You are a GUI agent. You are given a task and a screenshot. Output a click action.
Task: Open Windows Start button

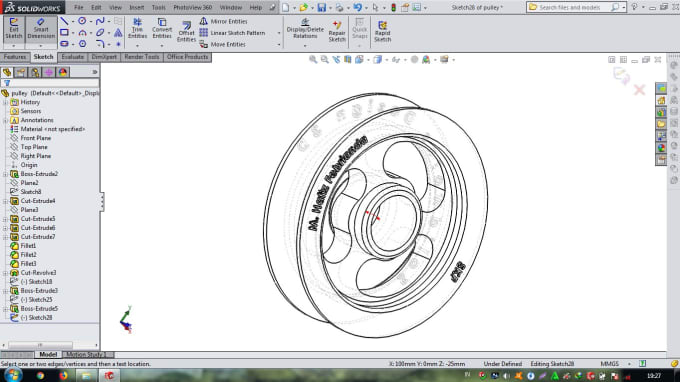[x=13, y=375]
